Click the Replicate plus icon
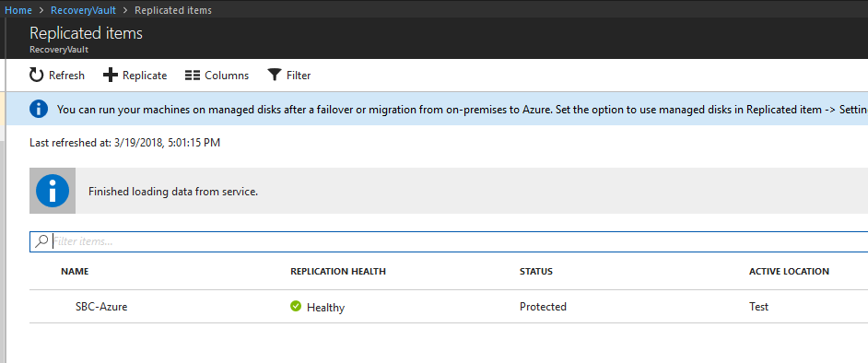 (111, 76)
